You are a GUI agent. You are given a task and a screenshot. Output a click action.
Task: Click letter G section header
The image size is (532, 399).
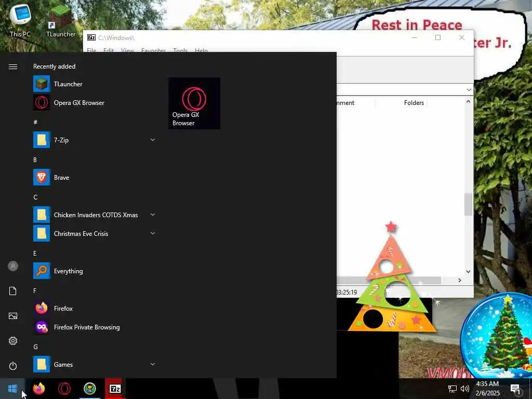(x=35, y=347)
